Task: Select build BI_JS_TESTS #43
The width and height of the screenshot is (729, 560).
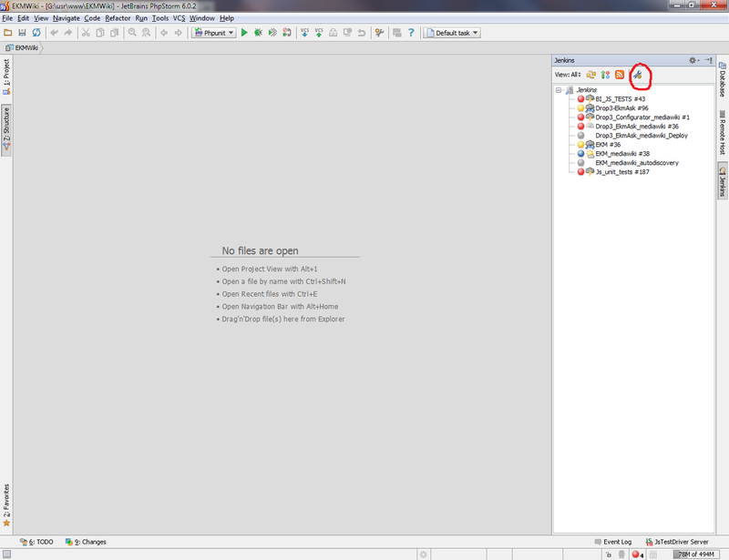Action: point(620,99)
